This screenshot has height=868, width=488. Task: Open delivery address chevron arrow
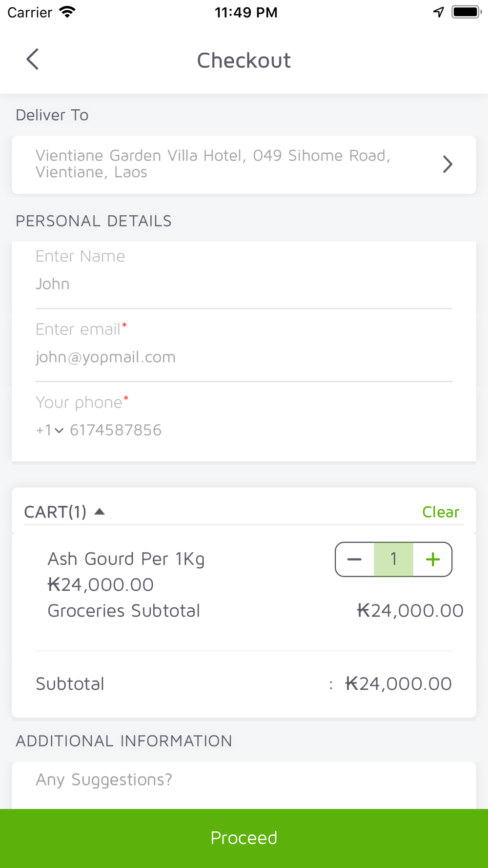coord(447,164)
